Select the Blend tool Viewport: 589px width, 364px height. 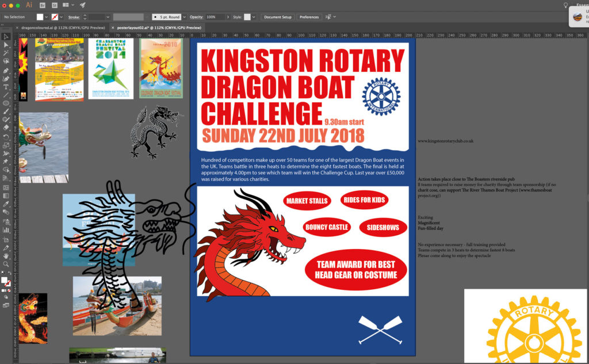(x=6, y=212)
